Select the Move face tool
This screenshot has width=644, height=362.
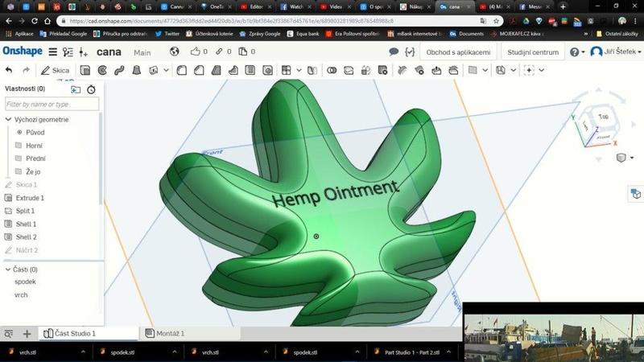(x=436, y=70)
